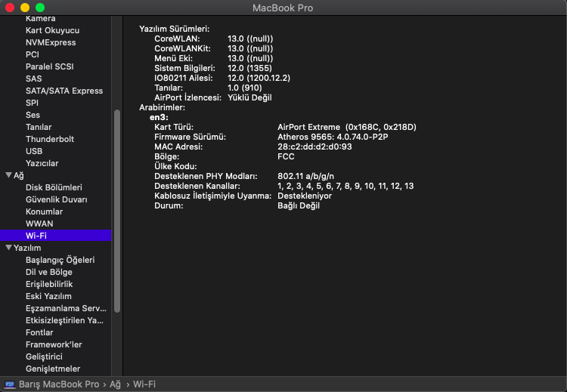The image size is (567, 392).
Task: Open Fontlar in the software list
Action: point(39,332)
